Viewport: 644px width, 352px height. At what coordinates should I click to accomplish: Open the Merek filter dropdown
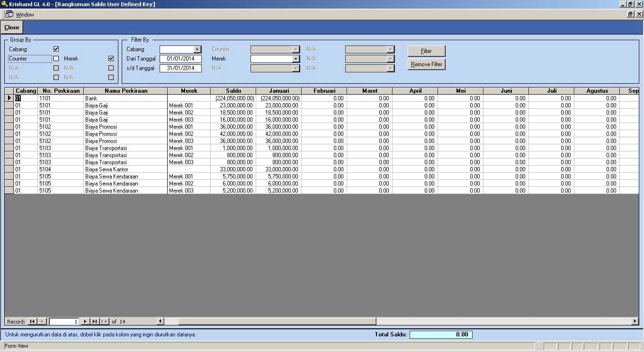point(296,59)
